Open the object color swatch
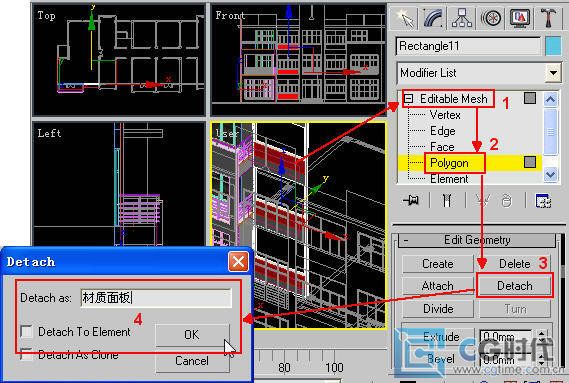569x383 pixels. click(x=553, y=46)
